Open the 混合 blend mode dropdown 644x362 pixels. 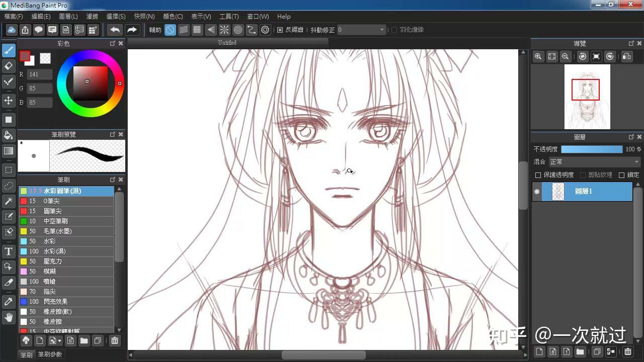[x=594, y=162]
